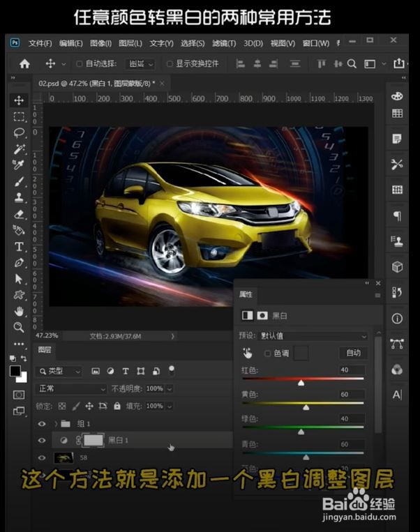Viewport: 420px width, 532px height.
Task: Open the Color palette panel icon
Action: pyautogui.click(x=397, y=96)
